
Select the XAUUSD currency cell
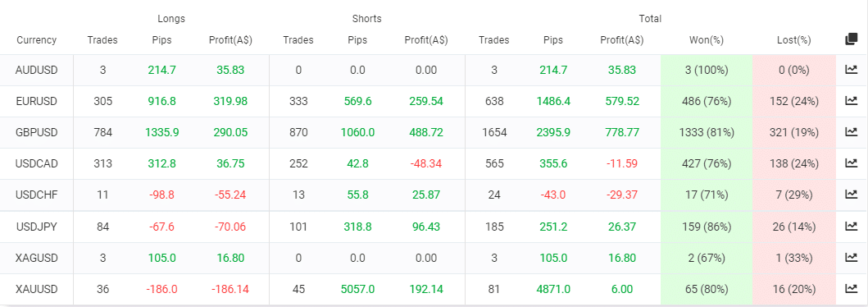tap(37, 289)
